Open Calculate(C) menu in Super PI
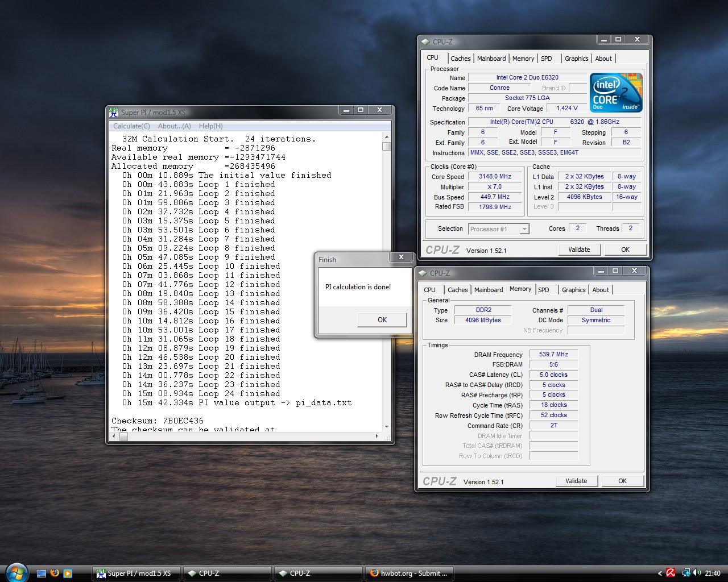 pos(131,126)
